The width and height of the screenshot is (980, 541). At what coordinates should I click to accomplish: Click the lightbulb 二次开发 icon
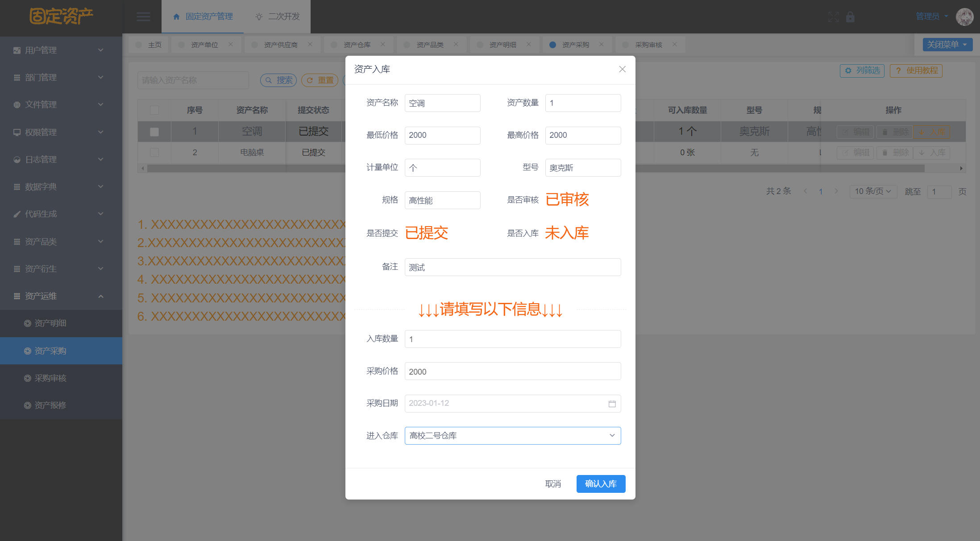[259, 17]
